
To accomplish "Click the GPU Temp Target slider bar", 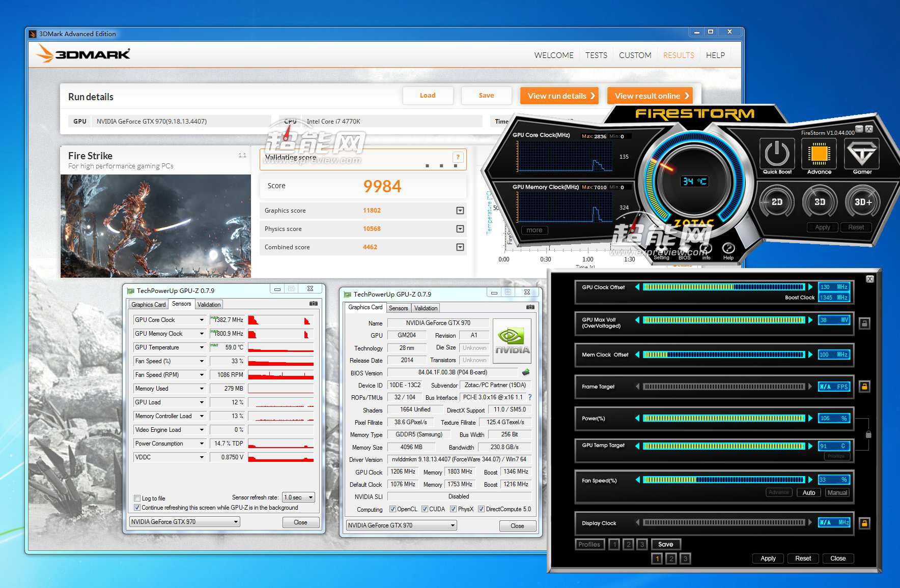I will pyautogui.click(x=724, y=446).
